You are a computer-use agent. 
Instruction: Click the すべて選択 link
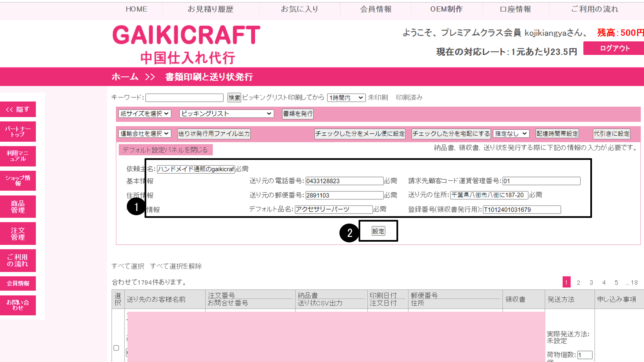pyautogui.click(x=128, y=266)
